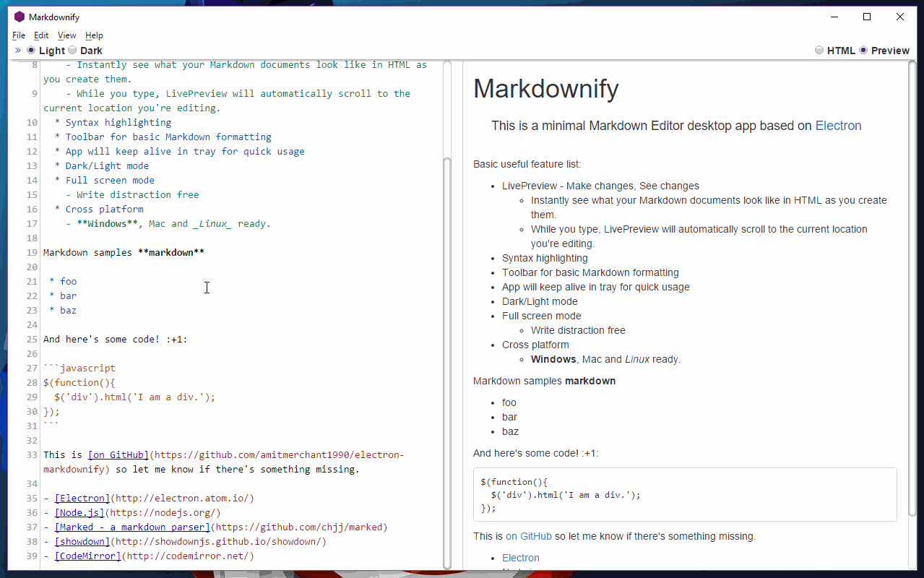924x578 pixels.
Task: Click the 'Markdownify' heading in preview
Action: 546,89
